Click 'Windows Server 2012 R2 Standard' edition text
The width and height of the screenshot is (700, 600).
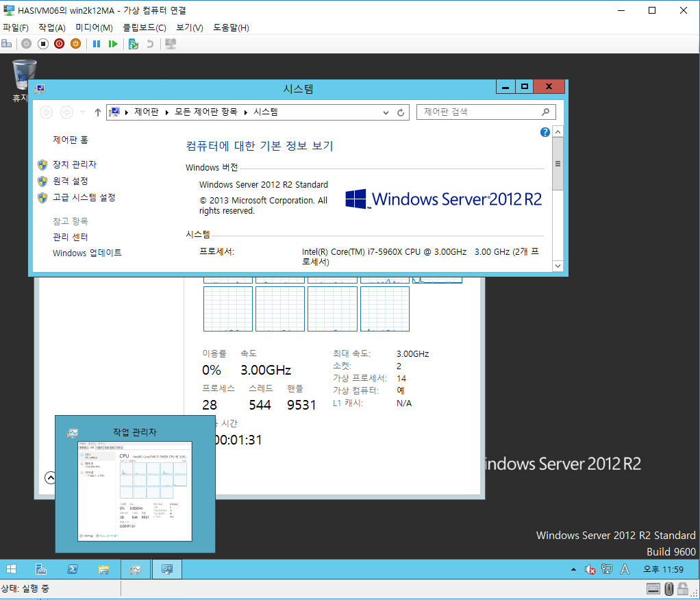264,184
